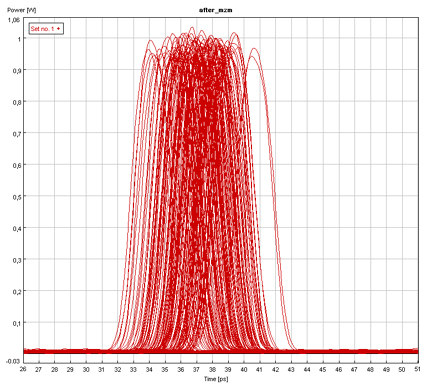Click the '43' x-axis tick label
Image resolution: width=432 pixels, height=385 pixels.
(x=291, y=370)
